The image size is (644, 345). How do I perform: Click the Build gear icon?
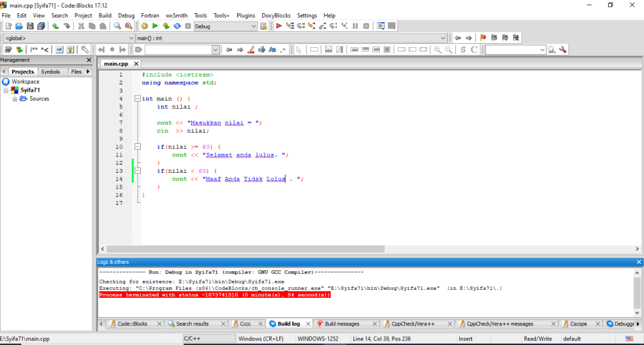(144, 26)
